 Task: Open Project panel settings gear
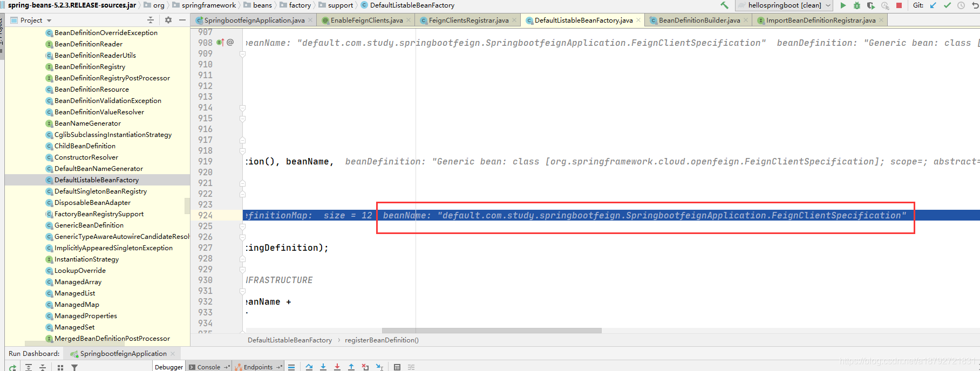pos(168,20)
